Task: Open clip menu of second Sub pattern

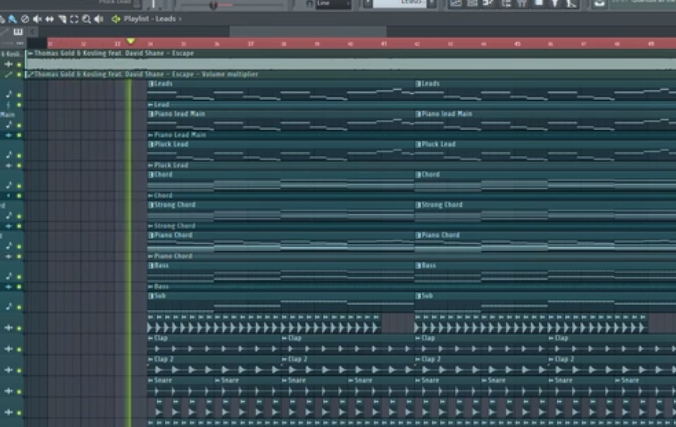Action: point(418,296)
